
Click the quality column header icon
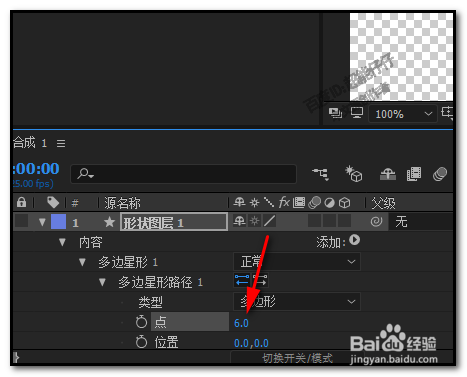click(269, 202)
